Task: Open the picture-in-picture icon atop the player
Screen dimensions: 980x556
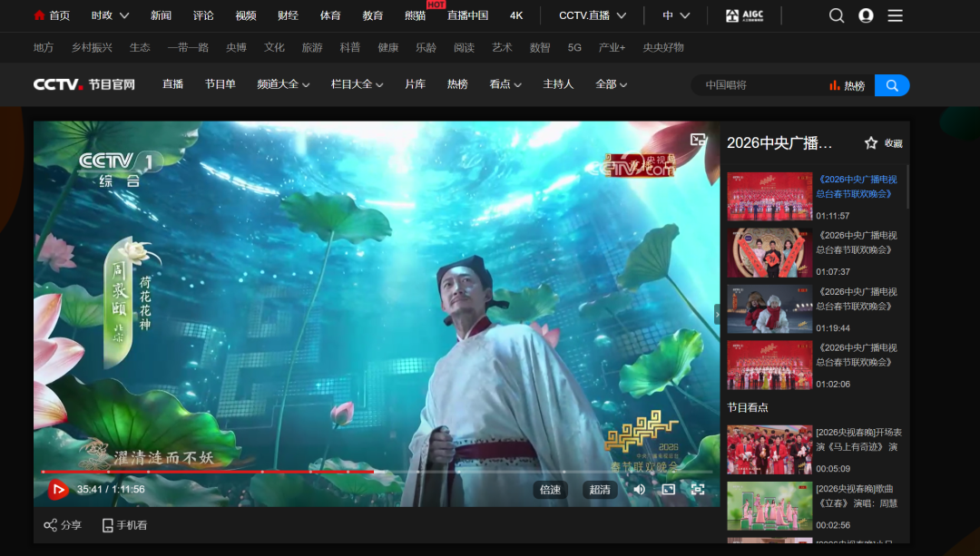Action: pyautogui.click(x=698, y=140)
